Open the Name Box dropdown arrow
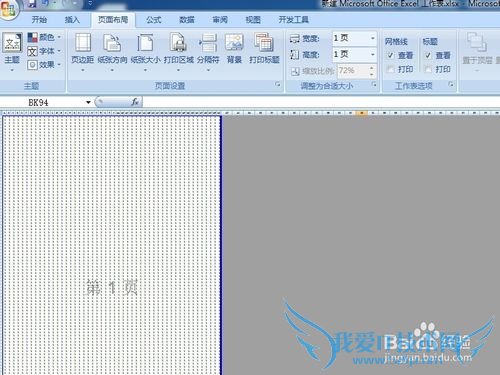Viewport: 500px width, 375px height. click(x=88, y=102)
